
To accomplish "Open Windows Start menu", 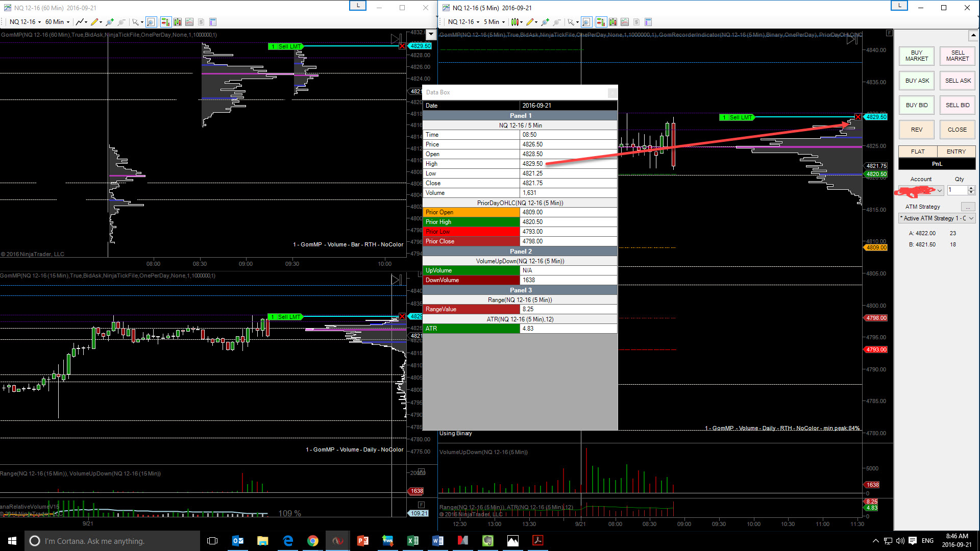I will [12, 541].
